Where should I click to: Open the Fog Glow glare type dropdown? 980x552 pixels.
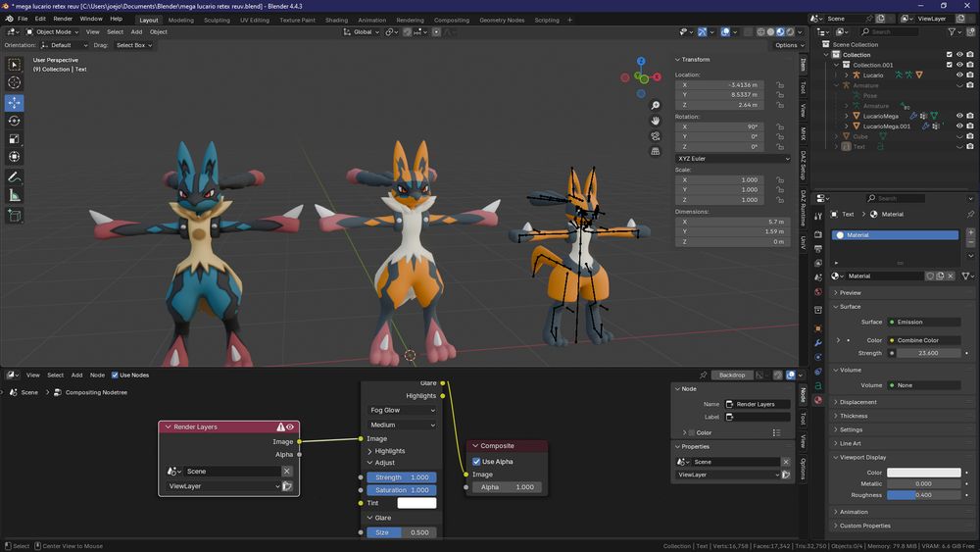coord(403,410)
